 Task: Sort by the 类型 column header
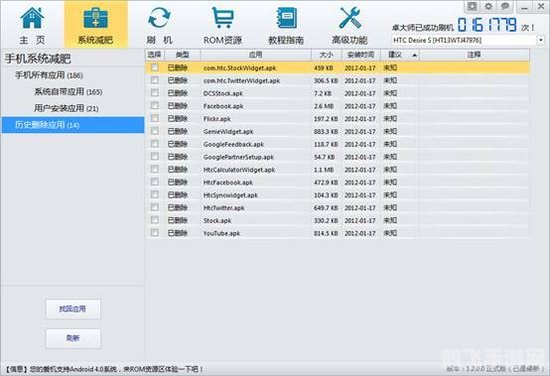pos(182,55)
